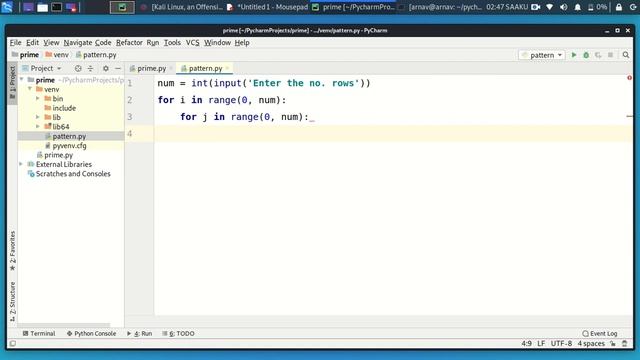Click the 4:9 cursor position indicator
Image resolution: width=640 pixels, height=360 pixels.
[527, 344]
